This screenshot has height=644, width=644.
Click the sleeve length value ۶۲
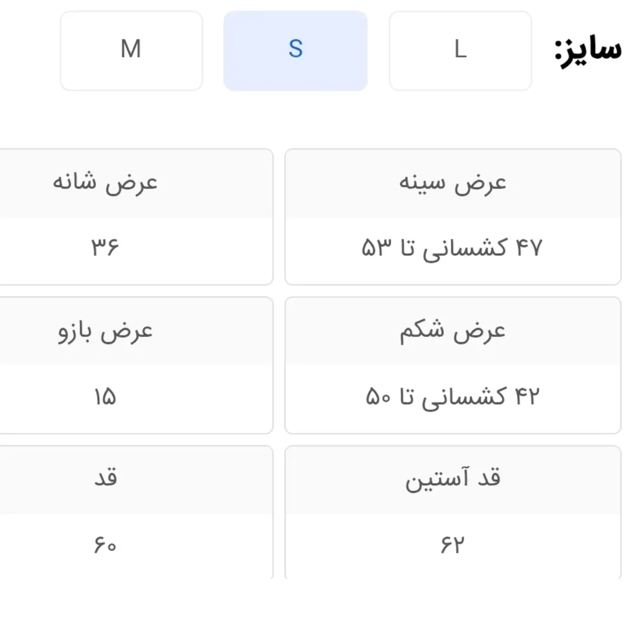coord(453,546)
